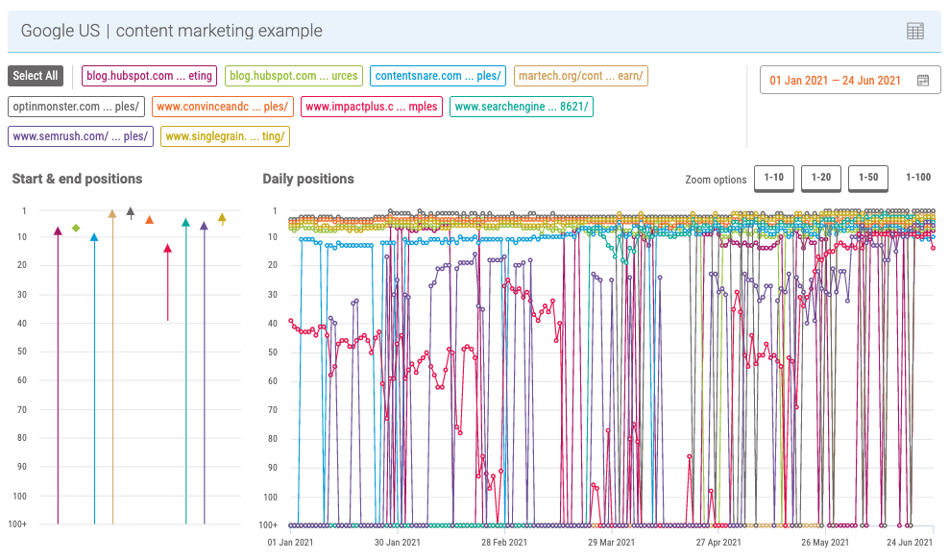949x560 pixels.
Task: Toggle the blog.hubspot.com ... eting series
Action: 148,76
